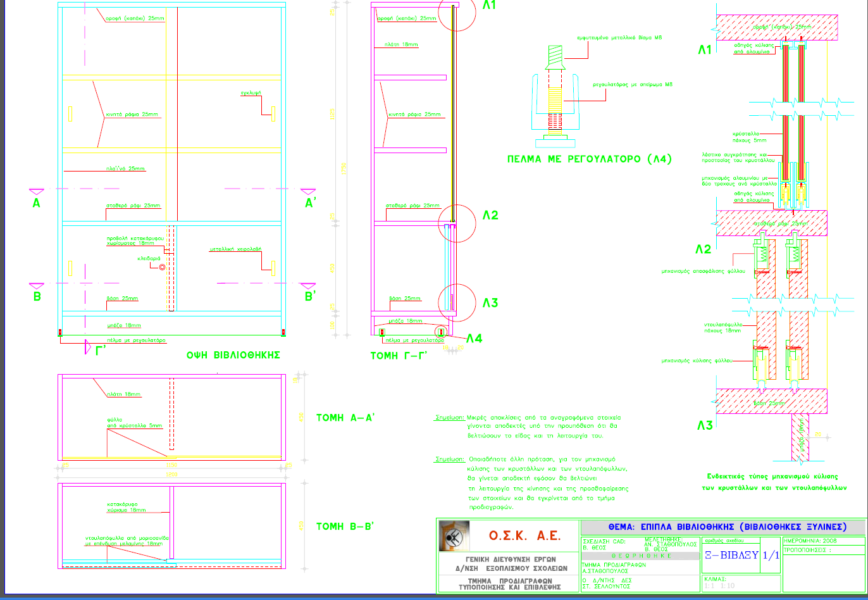
Task: Select drawing number 'Ξ-ΒΙΒΛΞΥ'
Action: (732, 556)
